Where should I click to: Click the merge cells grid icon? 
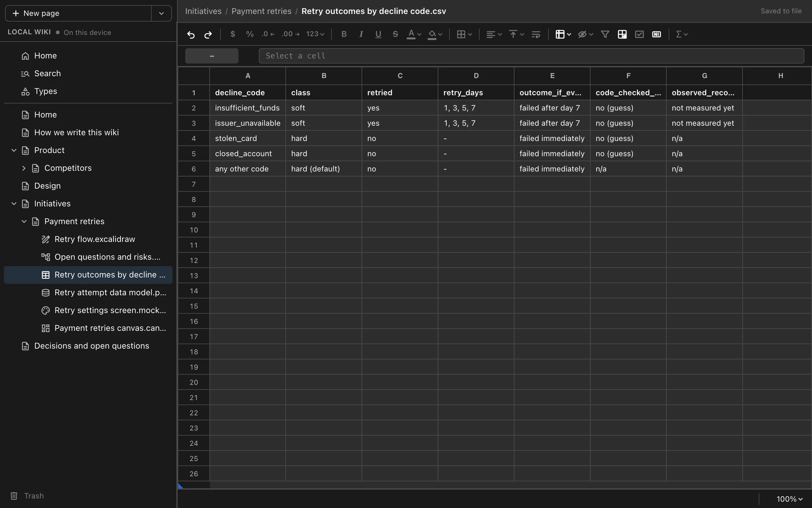pos(622,34)
